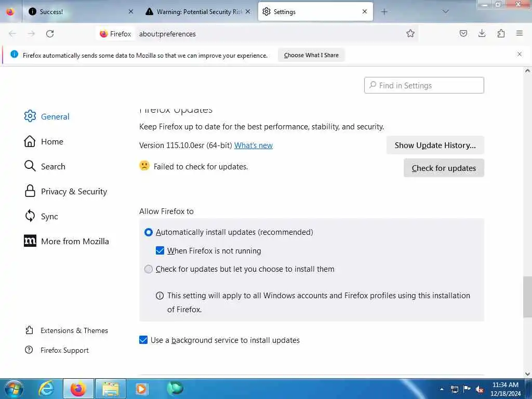Image resolution: width=532 pixels, height=399 pixels.
Task: Click Failed to check for updates text
Action: [201, 167]
